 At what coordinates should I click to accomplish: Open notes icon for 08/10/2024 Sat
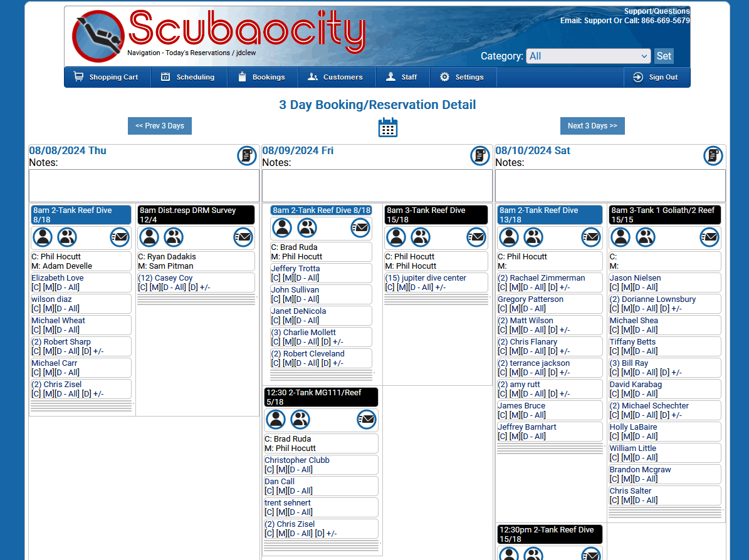713,156
